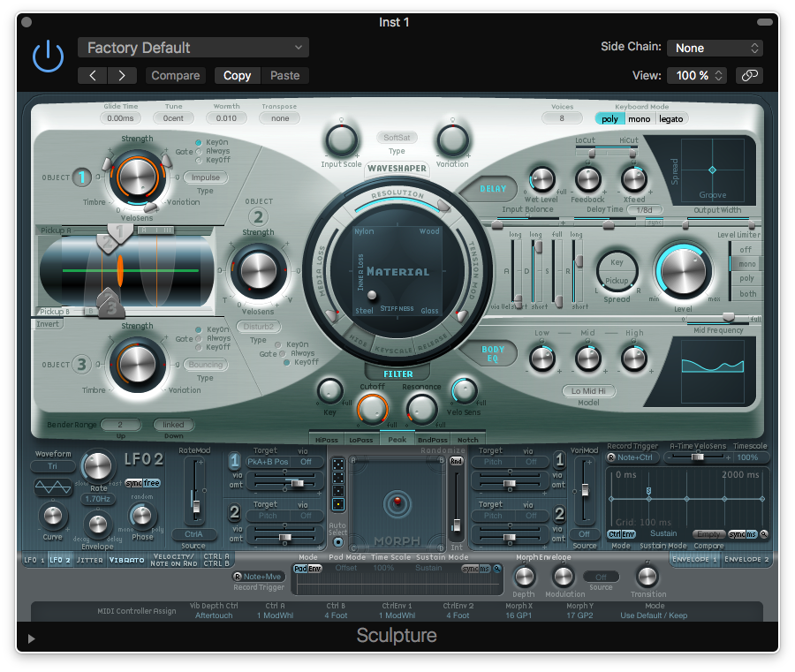This screenshot has width=795, height=672.
Task: Open Object 1 Impulse type menu
Action: coord(205,177)
